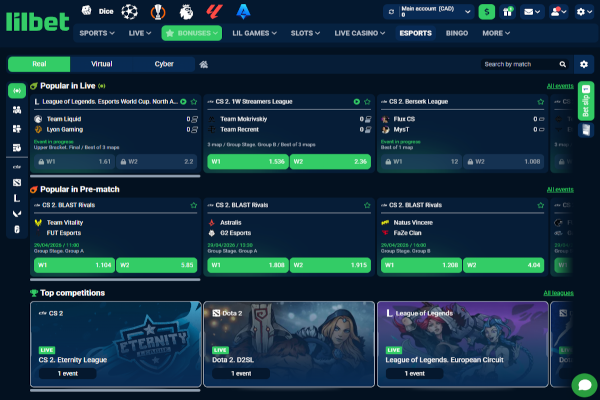Image resolution: width=600 pixels, height=400 pixels.
Task: Favorite the Astralis vs G2 Esports match
Action: tap(367, 205)
